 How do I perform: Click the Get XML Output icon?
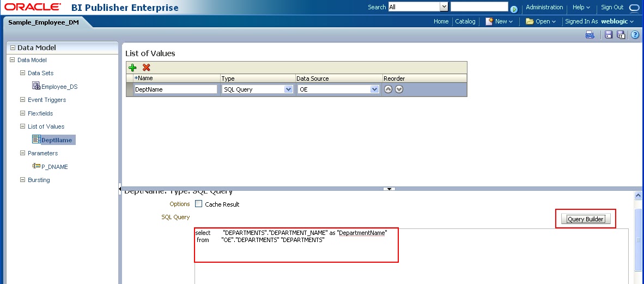click(x=590, y=35)
